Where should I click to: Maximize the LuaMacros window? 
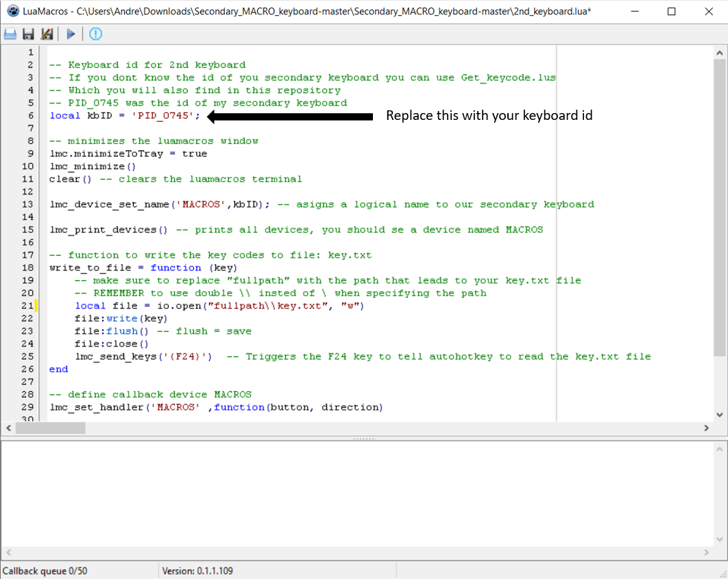pyautogui.click(x=671, y=11)
